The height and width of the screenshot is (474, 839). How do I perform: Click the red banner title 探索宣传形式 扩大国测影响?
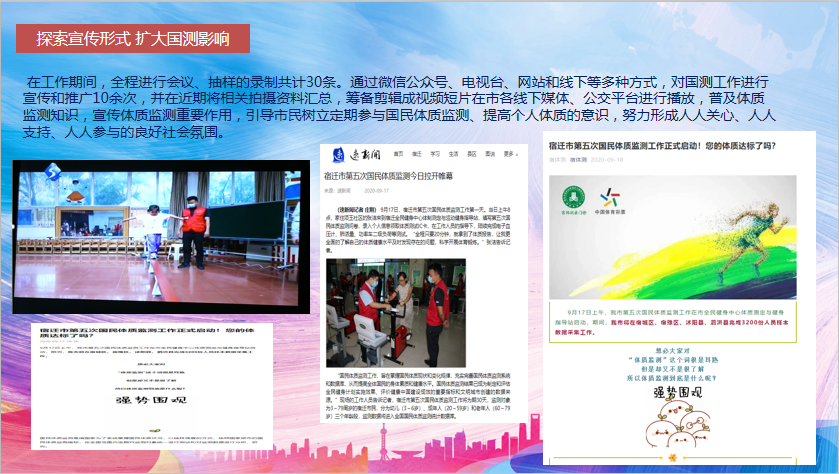point(133,39)
